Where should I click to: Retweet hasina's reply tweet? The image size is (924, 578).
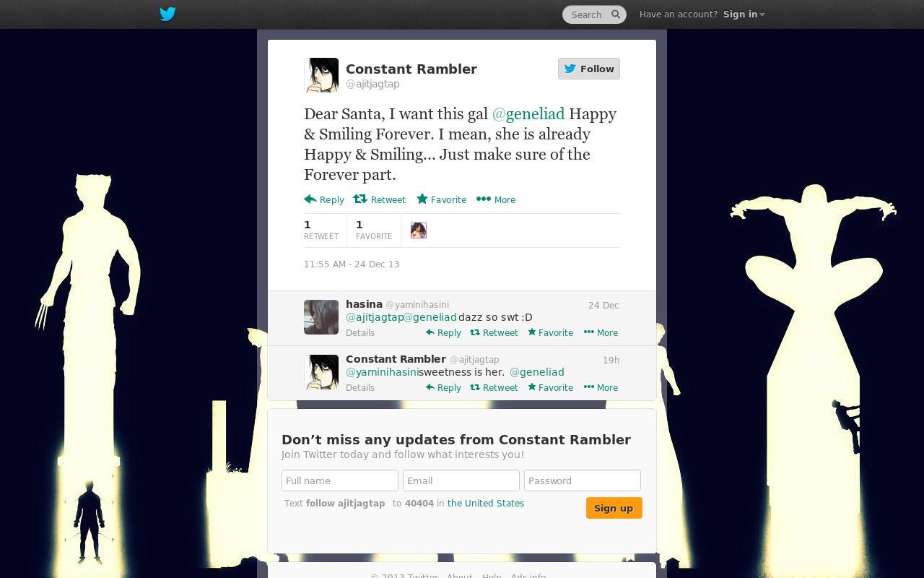point(494,332)
